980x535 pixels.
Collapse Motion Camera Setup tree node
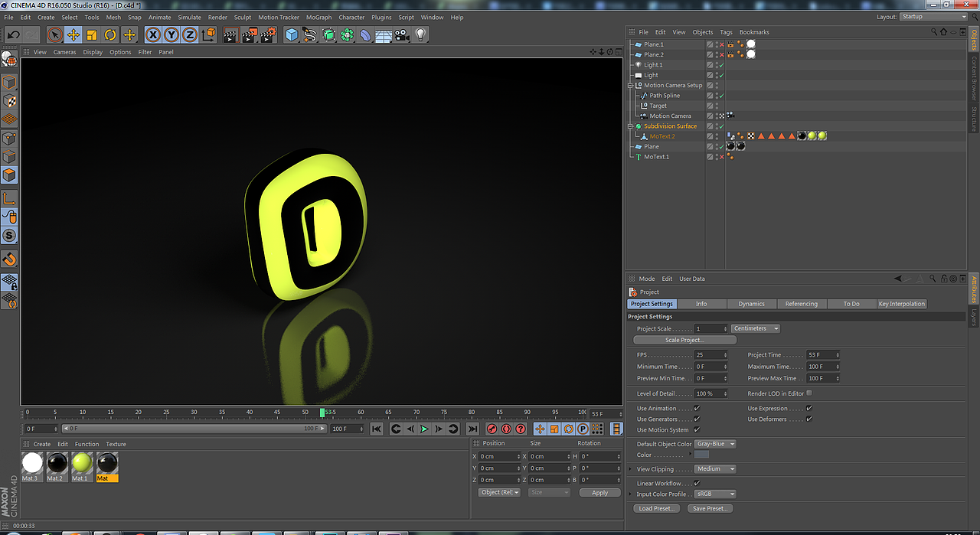(630, 86)
